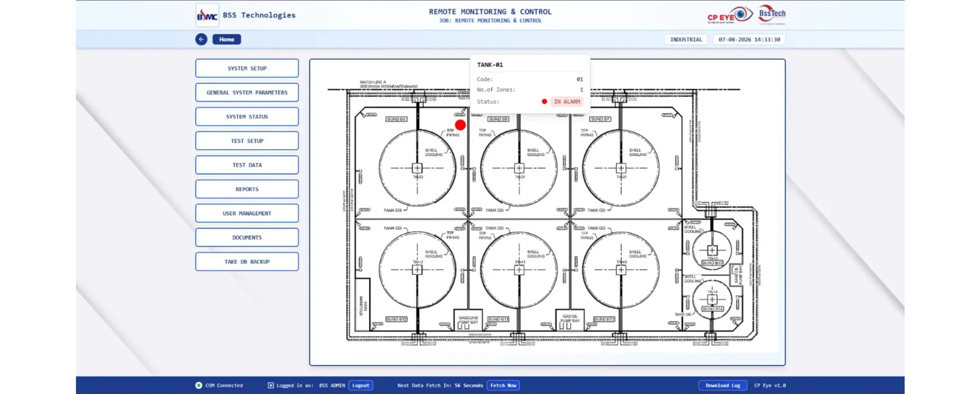Viewport: 980px width, 394px height.
Task: Open REPORTS page
Action: (x=247, y=189)
